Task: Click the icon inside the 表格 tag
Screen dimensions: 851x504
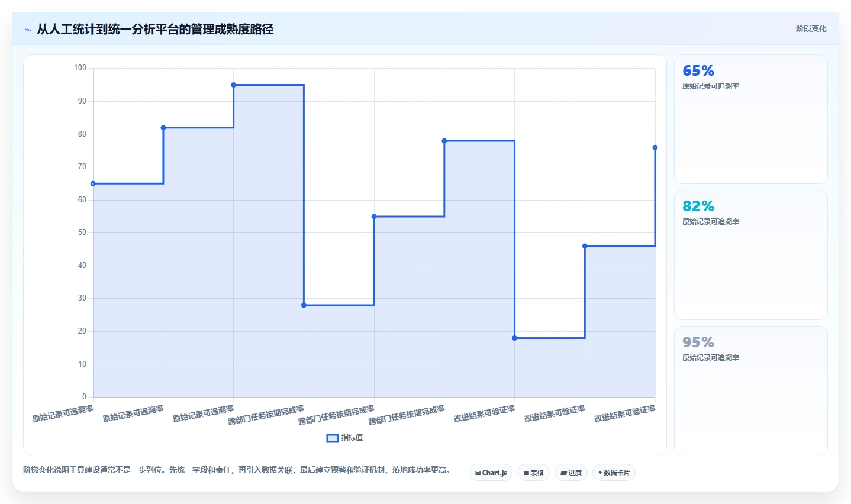Action: click(526, 473)
